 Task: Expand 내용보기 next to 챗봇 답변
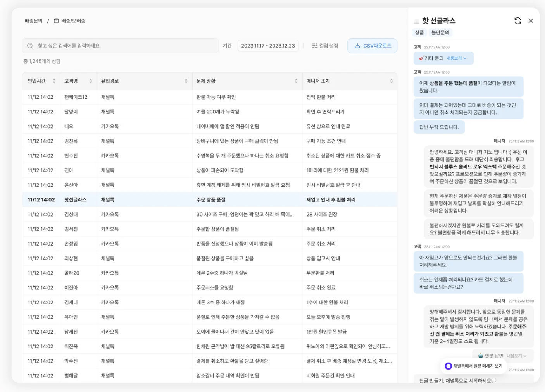pos(516,356)
